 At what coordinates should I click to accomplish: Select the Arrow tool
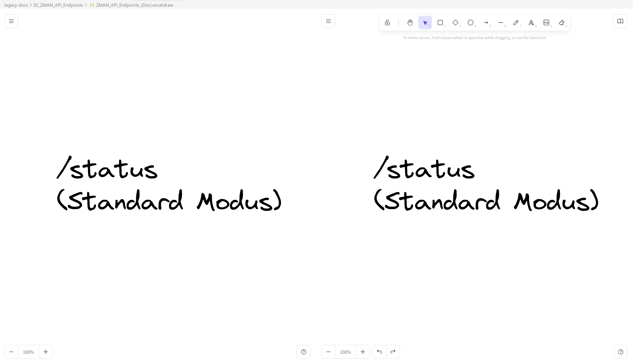(486, 23)
